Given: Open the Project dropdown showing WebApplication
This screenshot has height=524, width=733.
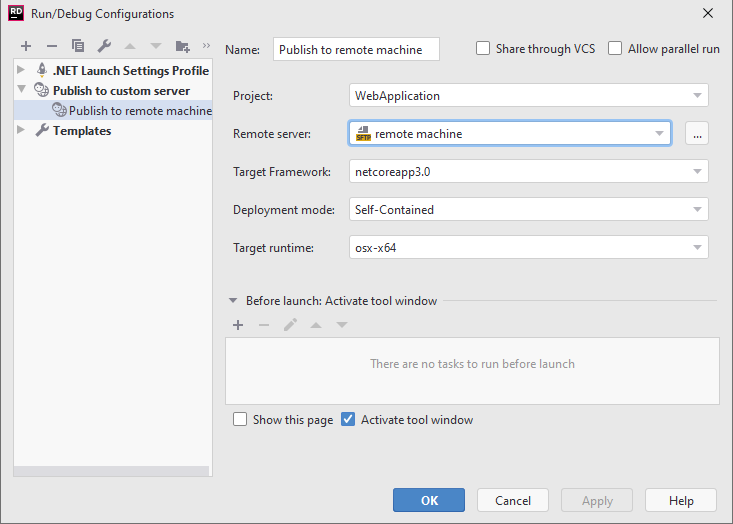Looking at the screenshot, I should (x=528, y=96).
